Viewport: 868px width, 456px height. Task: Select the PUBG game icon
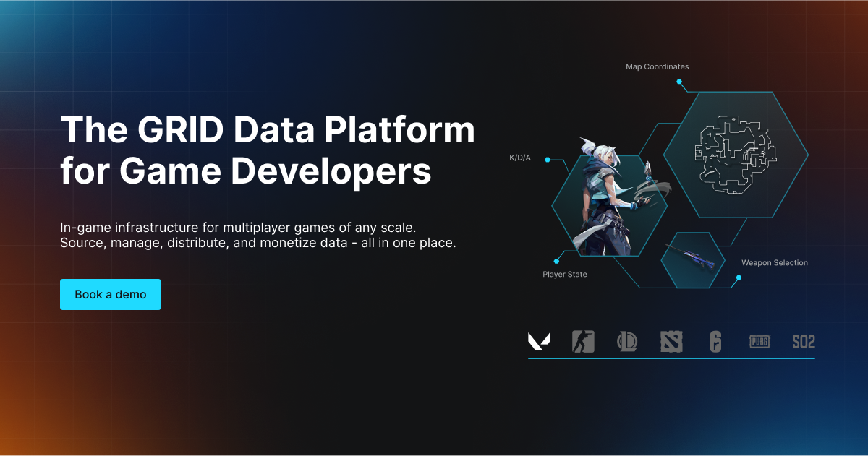point(759,342)
